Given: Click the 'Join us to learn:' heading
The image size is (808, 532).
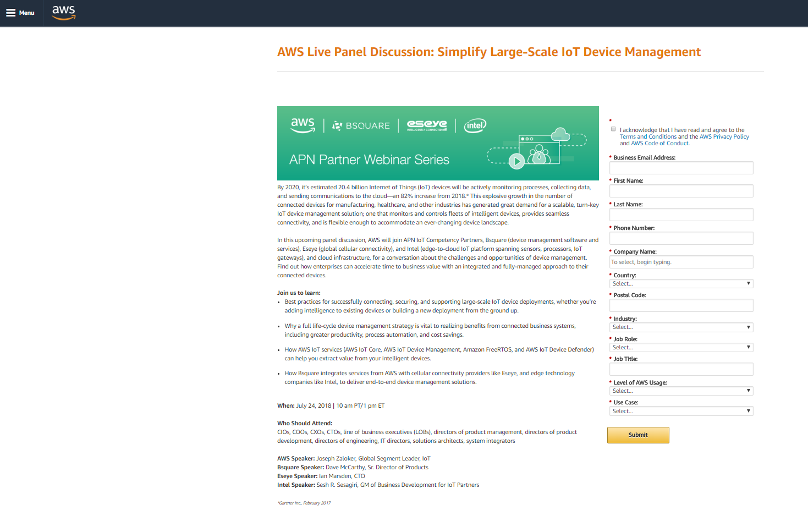Looking at the screenshot, I should click(x=299, y=293).
